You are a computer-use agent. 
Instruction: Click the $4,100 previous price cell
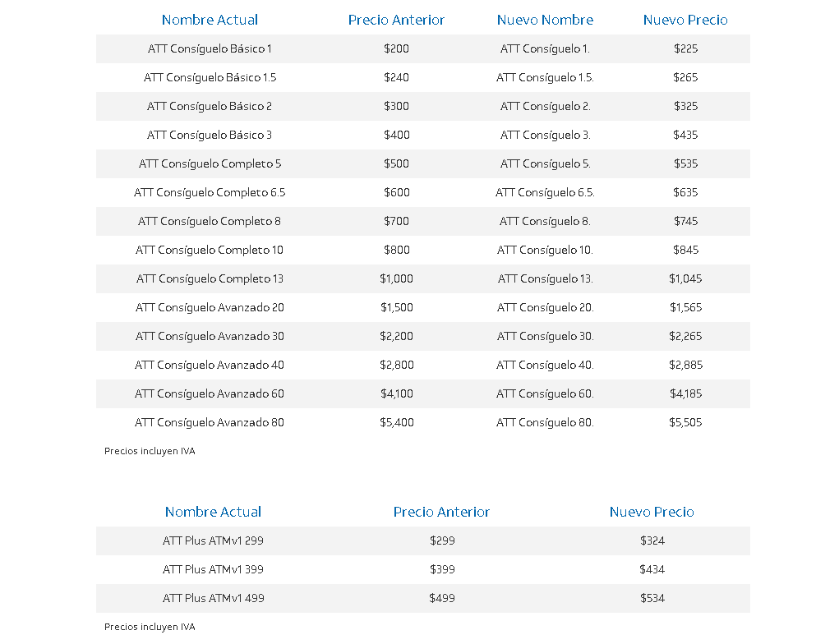pos(397,393)
